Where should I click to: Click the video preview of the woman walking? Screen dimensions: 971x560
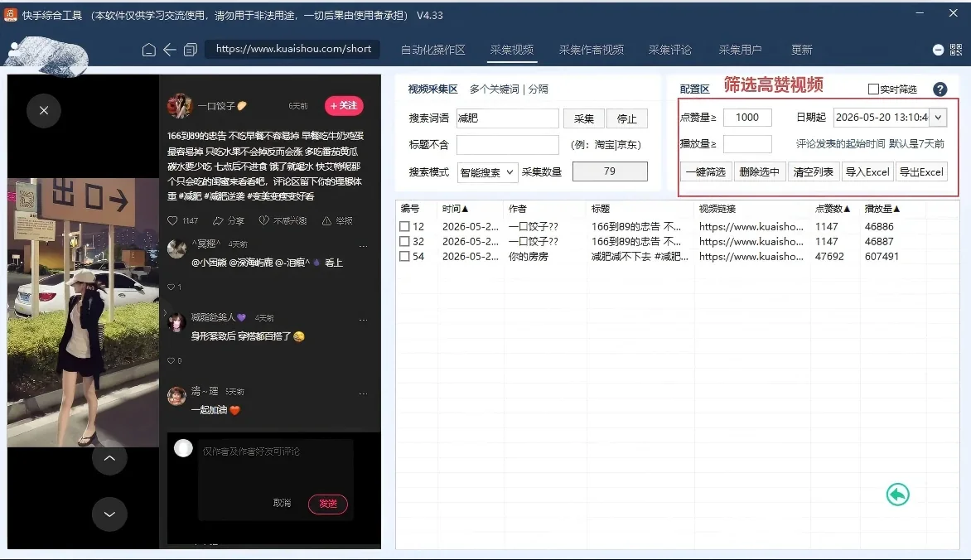click(83, 312)
